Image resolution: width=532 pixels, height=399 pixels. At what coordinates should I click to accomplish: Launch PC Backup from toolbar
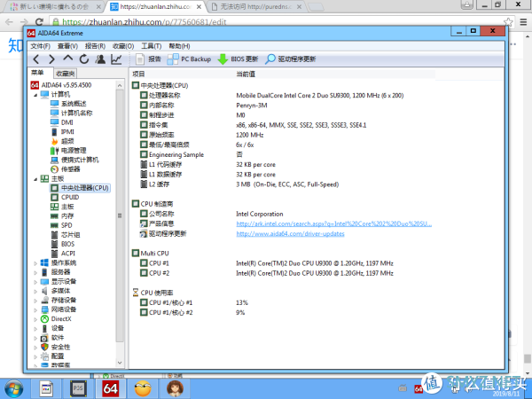pos(189,59)
